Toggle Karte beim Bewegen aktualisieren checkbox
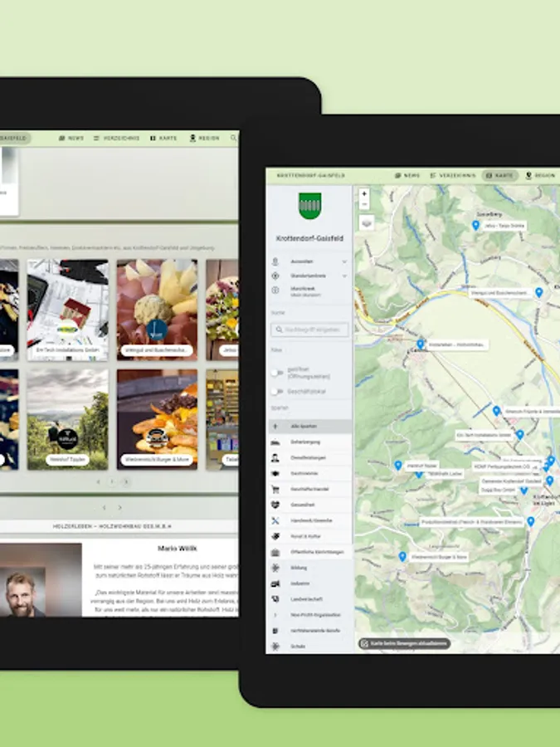 tap(365, 643)
